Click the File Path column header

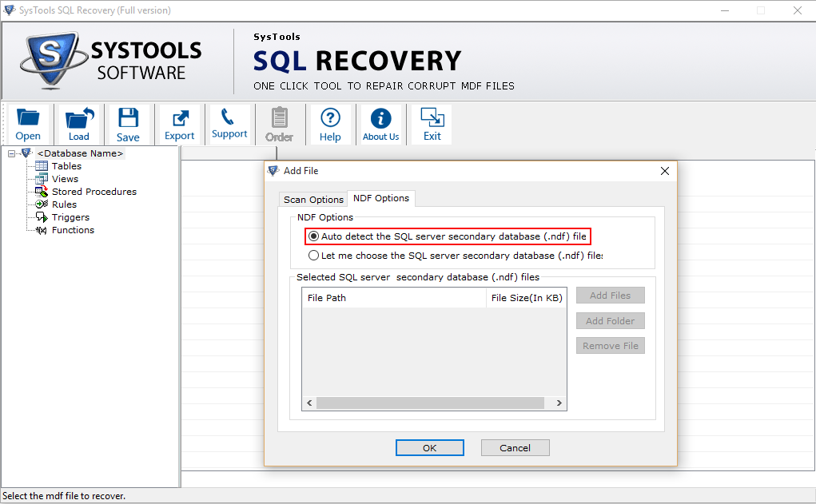[x=394, y=298]
